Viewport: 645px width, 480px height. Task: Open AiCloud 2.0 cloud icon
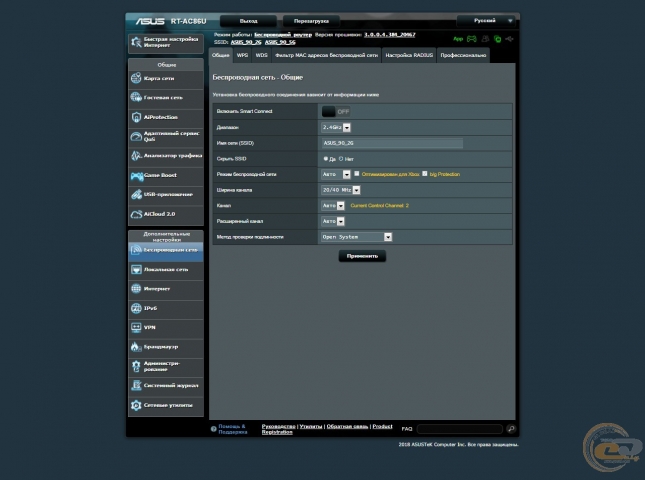coord(136,214)
